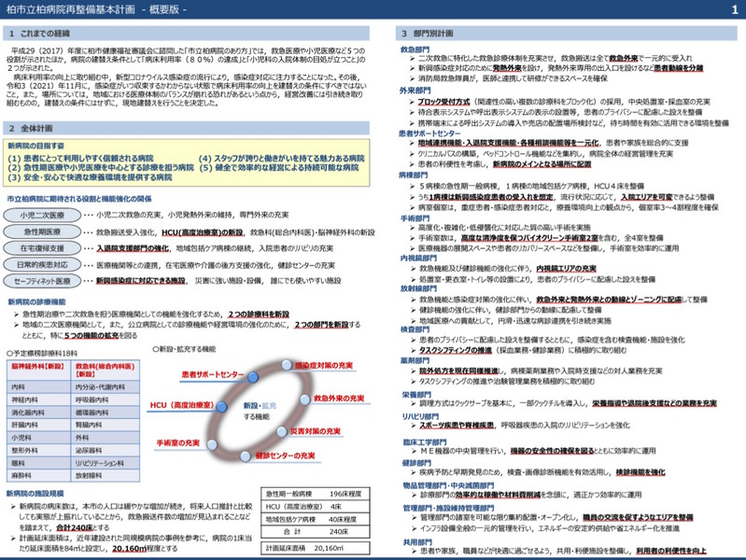The image size is (746, 560).
Task: Click the circle node beside 健診センターの充実
Action: (245, 456)
